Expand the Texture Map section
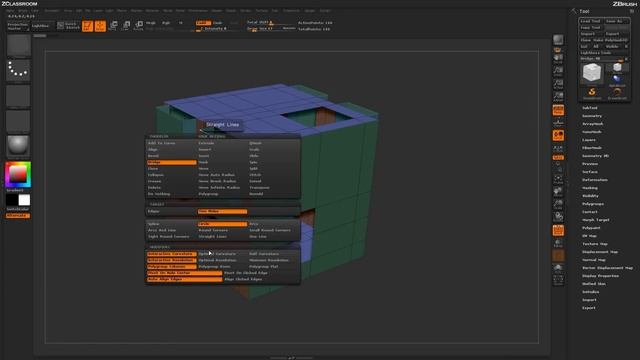640x360 pixels. click(595, 244)
